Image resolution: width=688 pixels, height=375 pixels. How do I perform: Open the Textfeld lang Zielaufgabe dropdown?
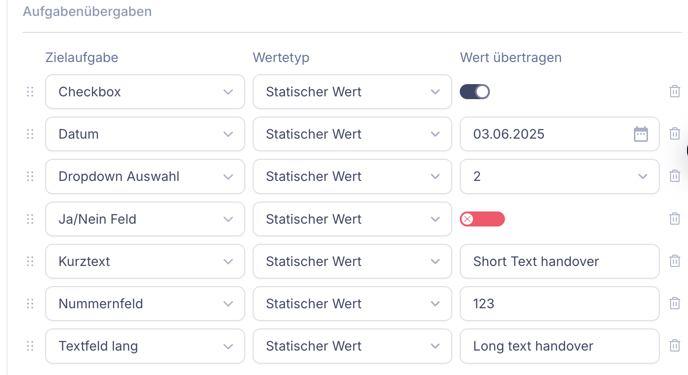click(x=145, y=346)
